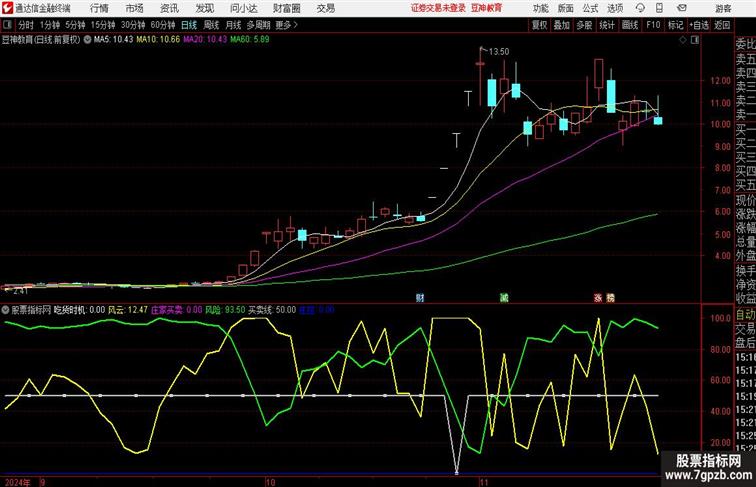
Task: Click the MA20: 10.43 indicator value
Action: (205, 40)
